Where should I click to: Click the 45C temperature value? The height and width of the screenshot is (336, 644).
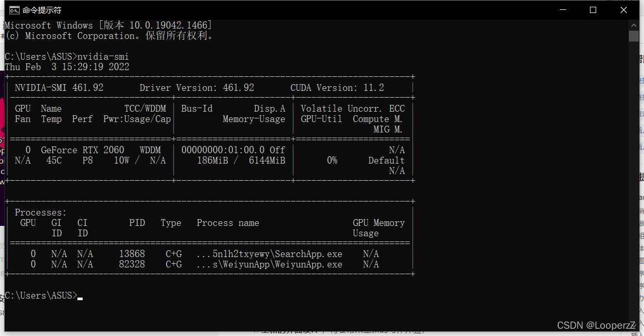(x=54, y=160)
